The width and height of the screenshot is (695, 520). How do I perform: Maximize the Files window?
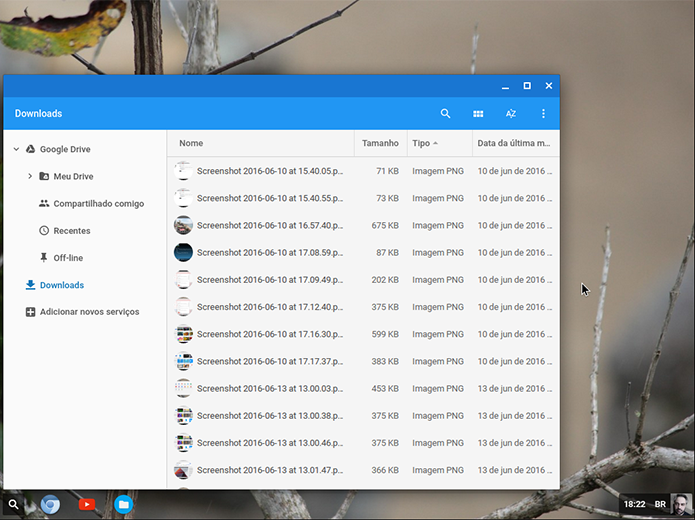pos(527,86)
